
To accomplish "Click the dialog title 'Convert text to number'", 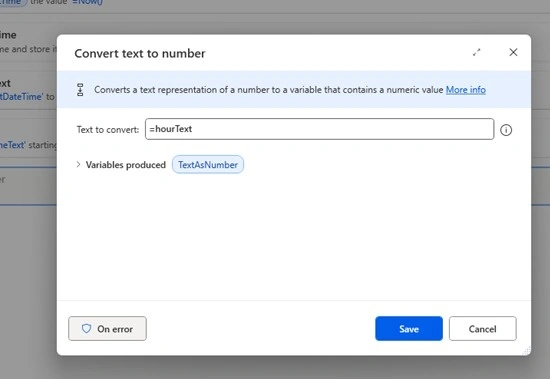I will (140, 53).
